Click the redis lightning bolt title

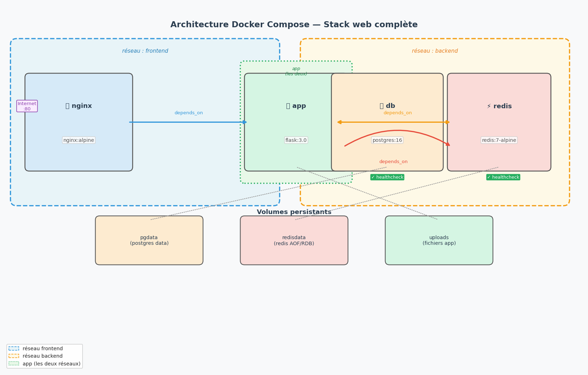(499, 106)
